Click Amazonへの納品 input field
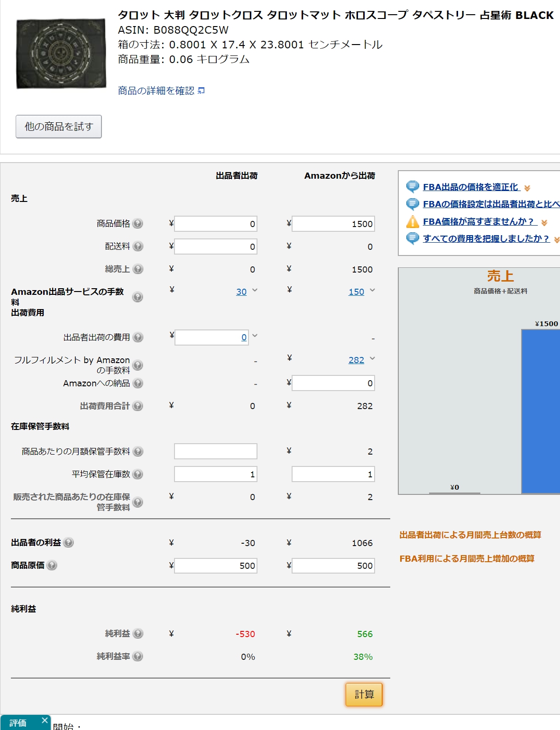This screenshot has width=560, height=730. click(x=333, y=383)
